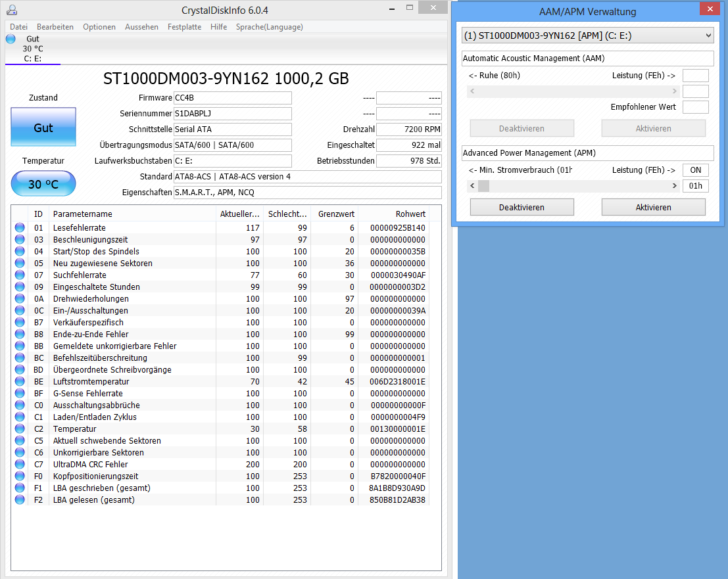Click the blue health orb beside Gut status
This screenshot has height=579, width=728.
(11, 39)
